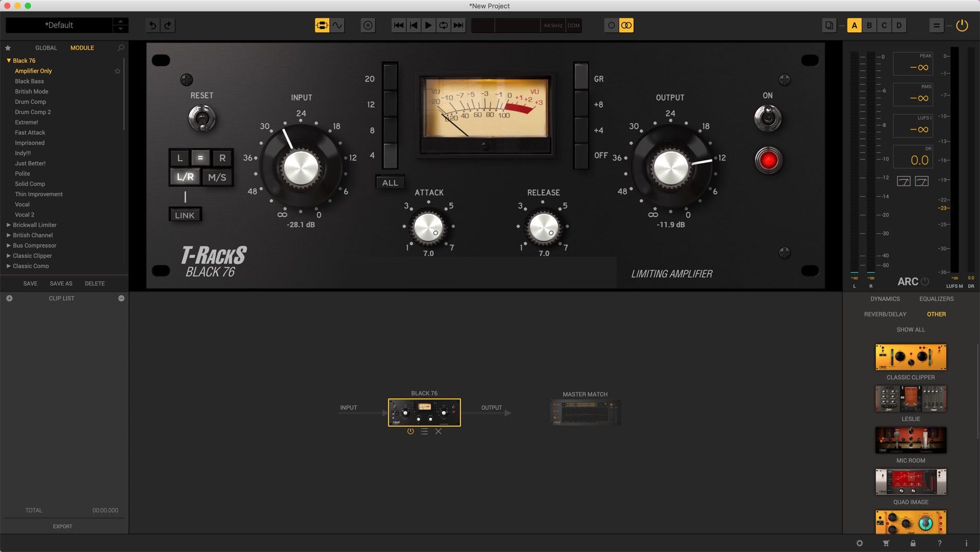Favorite the Amplifier Only preset star
Viewport: 980px width, 552px height.
(117, 71)
